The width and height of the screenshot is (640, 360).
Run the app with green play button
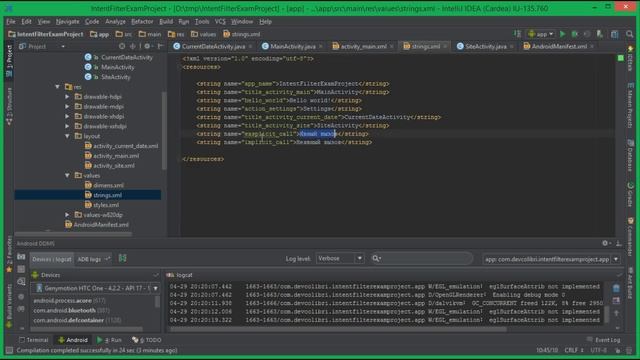562,34
